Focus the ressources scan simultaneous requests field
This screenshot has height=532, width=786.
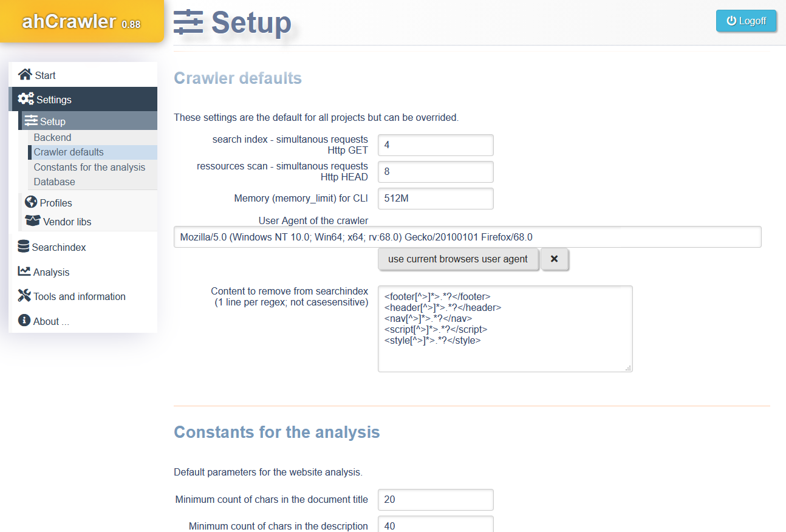[x=436, y=172]
